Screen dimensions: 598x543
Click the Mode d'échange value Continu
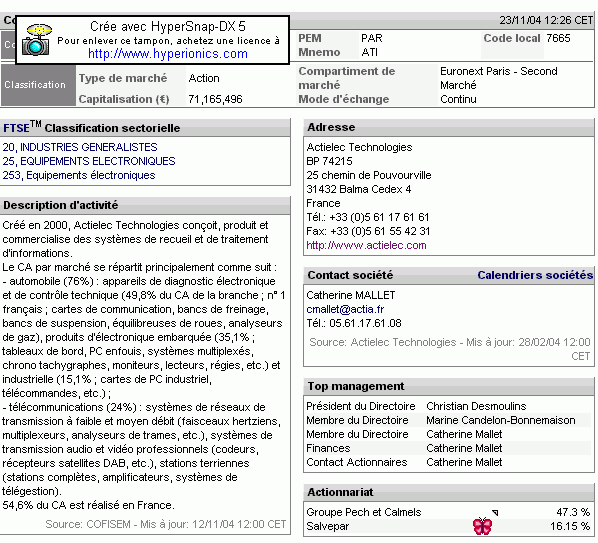click(458, 100)
